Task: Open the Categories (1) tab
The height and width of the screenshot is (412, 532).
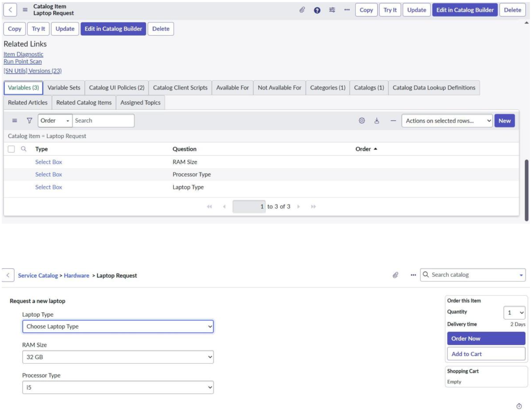Action: (328, 88)
